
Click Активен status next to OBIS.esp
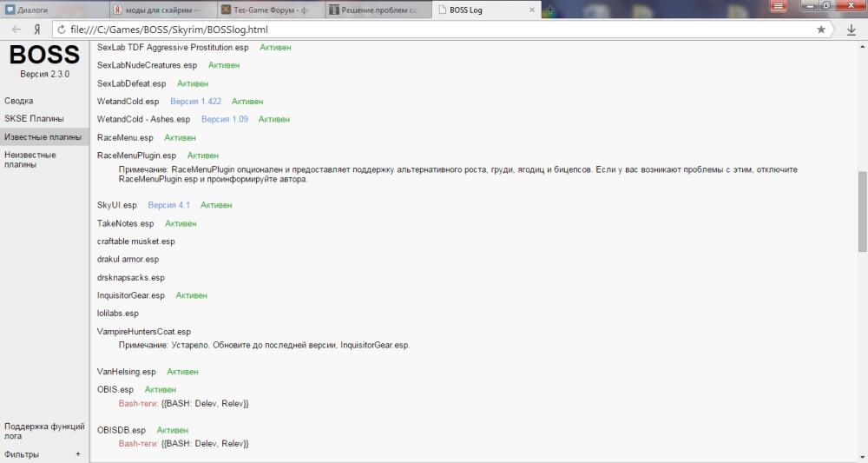click(x=160, y=389)
